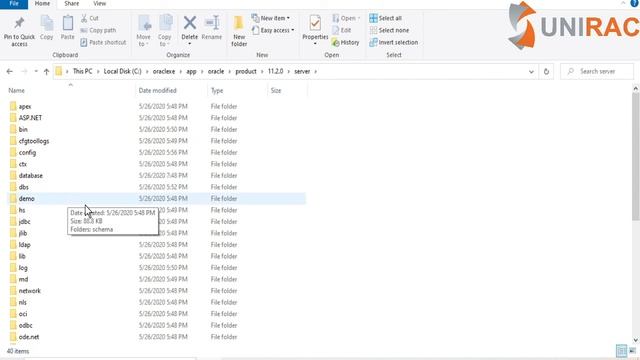Sort by Date modified column header
This screenshot has height=360, width=640.
pyautogui.click(x=171, y=91)
